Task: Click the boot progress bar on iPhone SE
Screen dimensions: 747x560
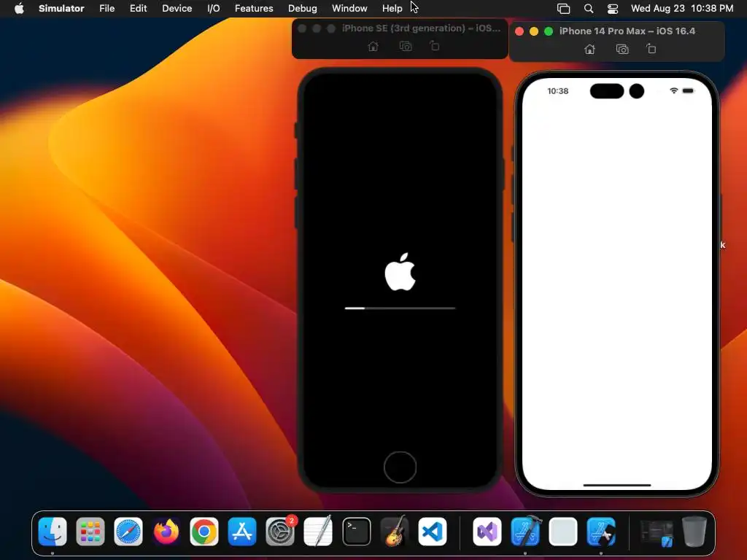Action: click(x=400, y=308)
